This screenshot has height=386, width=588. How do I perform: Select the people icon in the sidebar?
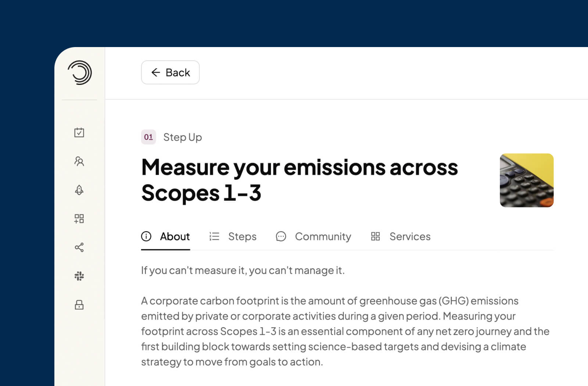click(79, 161)
